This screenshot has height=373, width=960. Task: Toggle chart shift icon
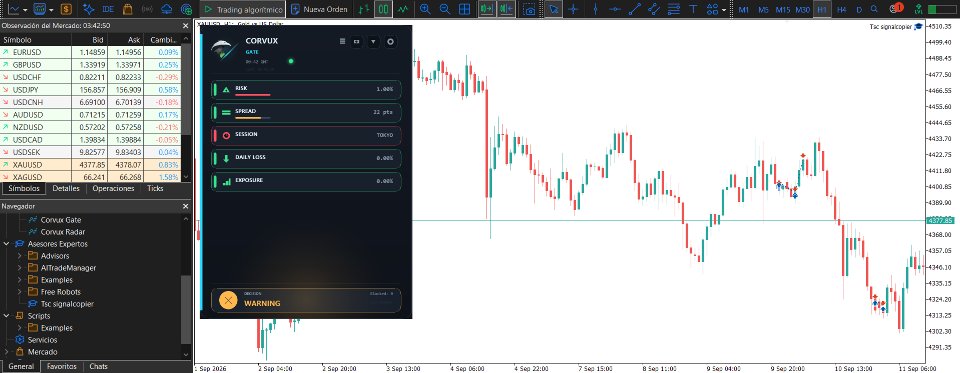[x=506, y=9]
